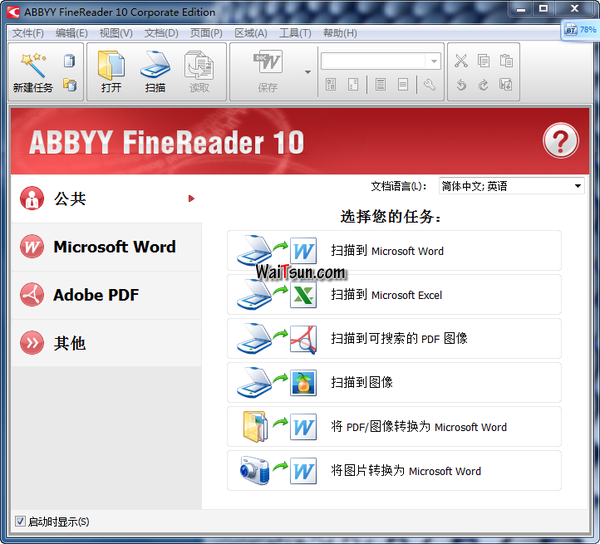Screen dimensions: 600x544
Task: Expand the 保存 save button dropdown arrow
Action: [308, 72]
